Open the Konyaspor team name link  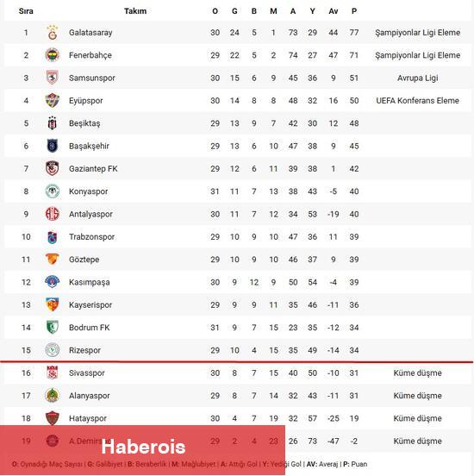point(88,191)
